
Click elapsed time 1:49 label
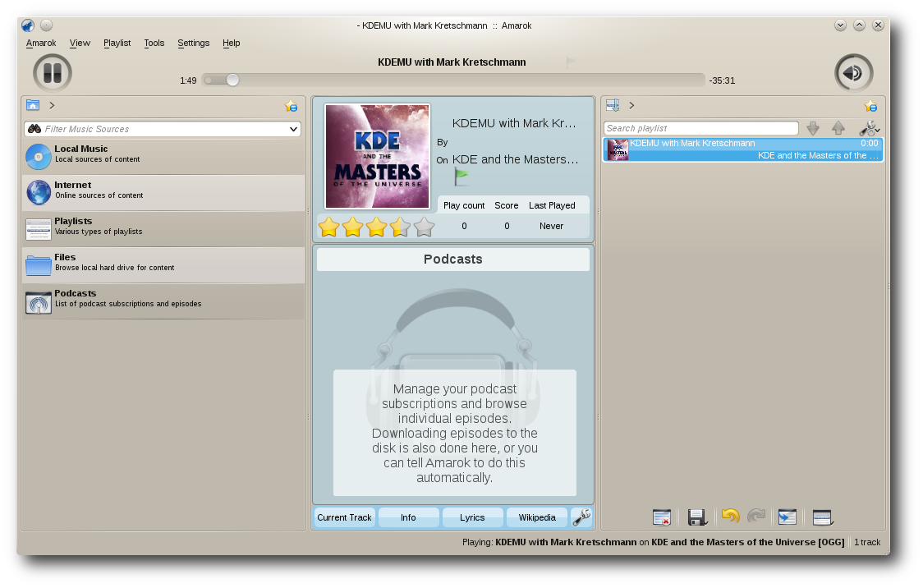[x=188, y=80]
